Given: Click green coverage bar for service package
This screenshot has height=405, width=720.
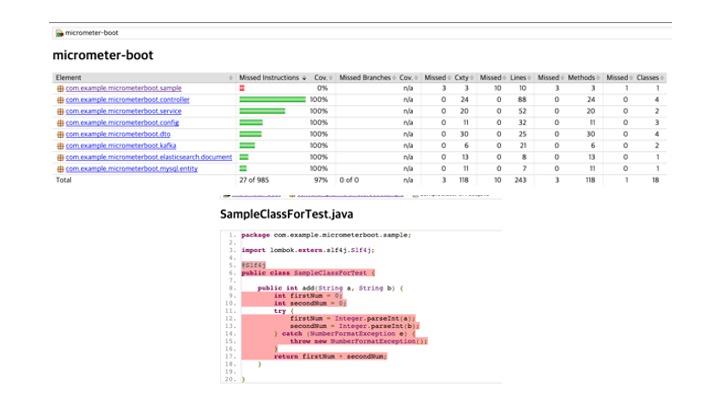Looking at the screenshot, I should [x=262, y=111].
